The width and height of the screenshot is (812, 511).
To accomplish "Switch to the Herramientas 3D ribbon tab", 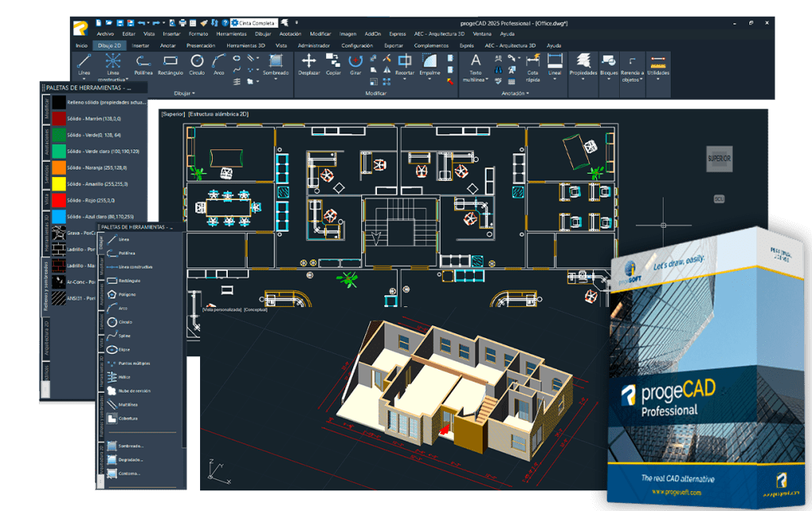I will (x=244, y=46).
